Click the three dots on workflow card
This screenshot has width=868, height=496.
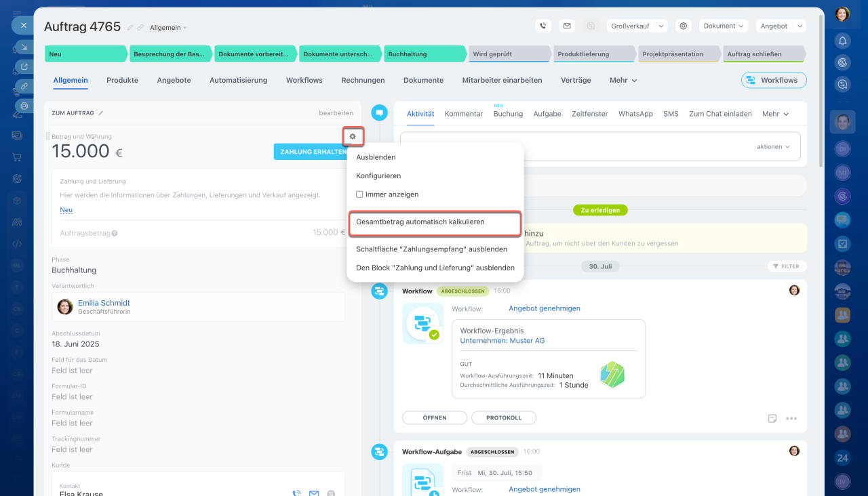pos(791,419)
